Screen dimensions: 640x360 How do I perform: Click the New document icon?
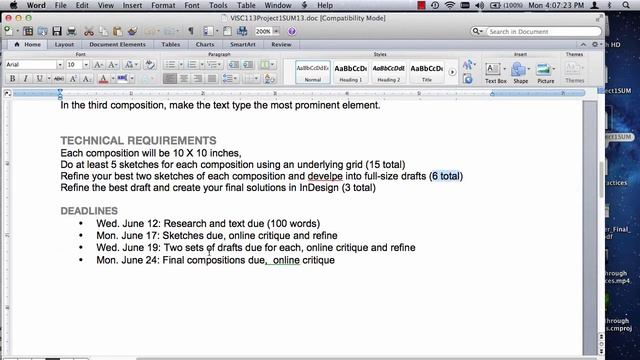[x=8, y=31]
